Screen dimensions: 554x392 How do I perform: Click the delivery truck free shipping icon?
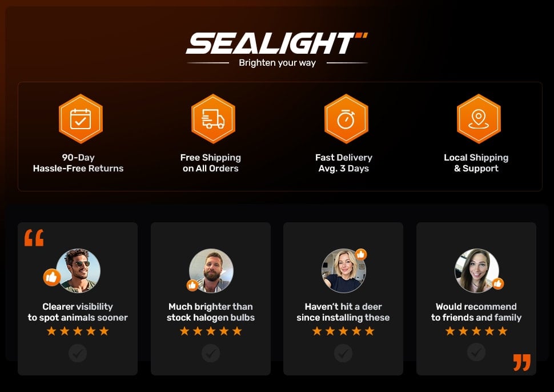click(213, 119)
